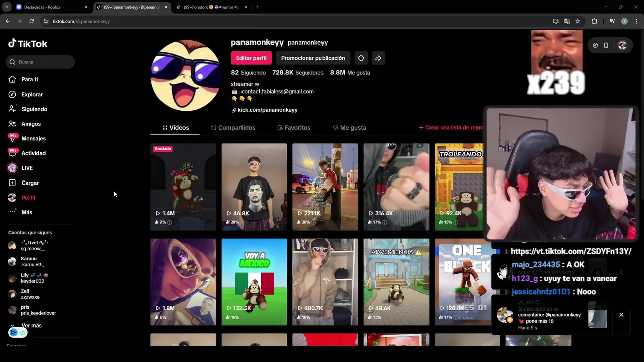The image size is (644, 362).
Task: Switch to the Compartidos tab
Action: click(233, 128)
